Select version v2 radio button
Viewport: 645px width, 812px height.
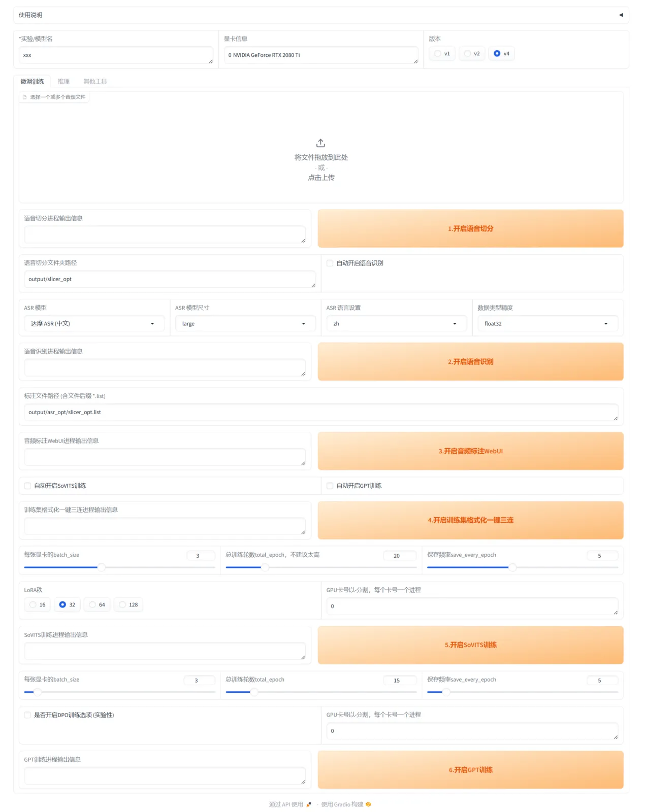pyautogui.click(x=468, y=53)
